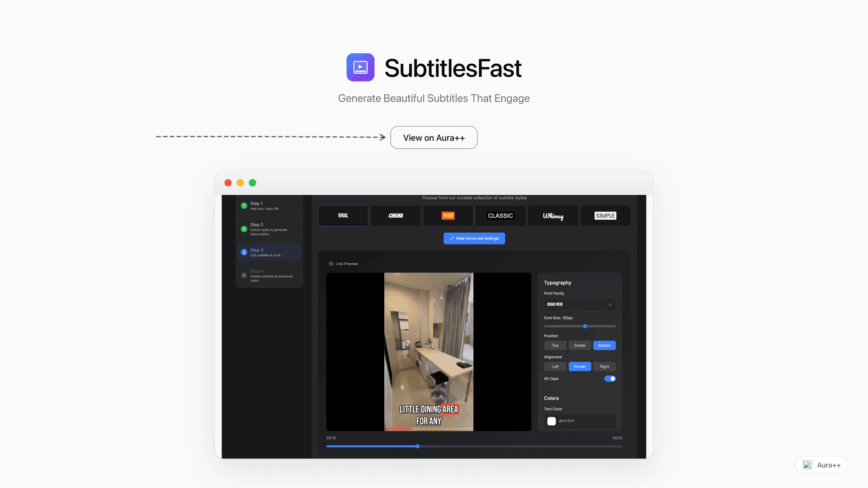Viewport: 868px width, 488px height.
Task: Adjust the Font Size slider handle
Action: [x=585, y=326]
